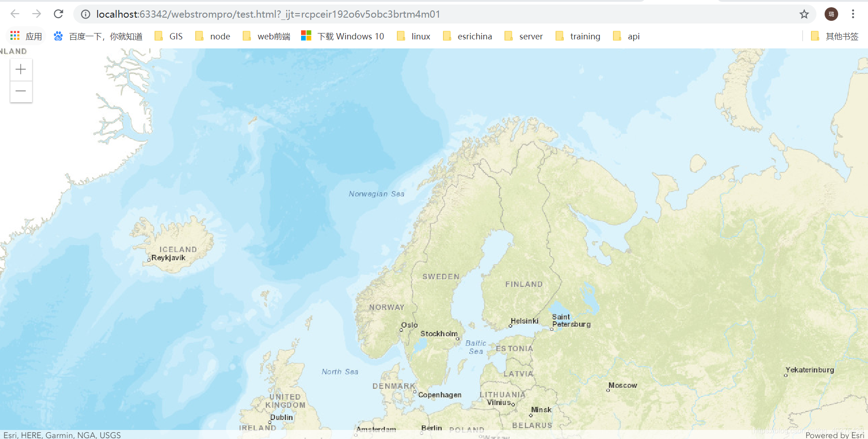Image resolution: width=868 pixels, height=439 pixels.
Task: Click the UNITED KINGDOM label
Action: [285, 401]
